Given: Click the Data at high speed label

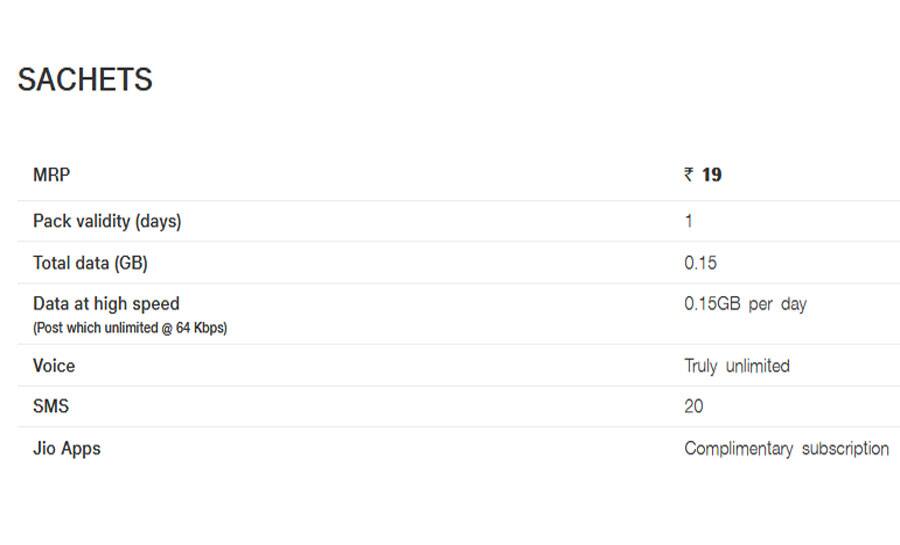Looking at the screenshot, I should tap(106, 303).
